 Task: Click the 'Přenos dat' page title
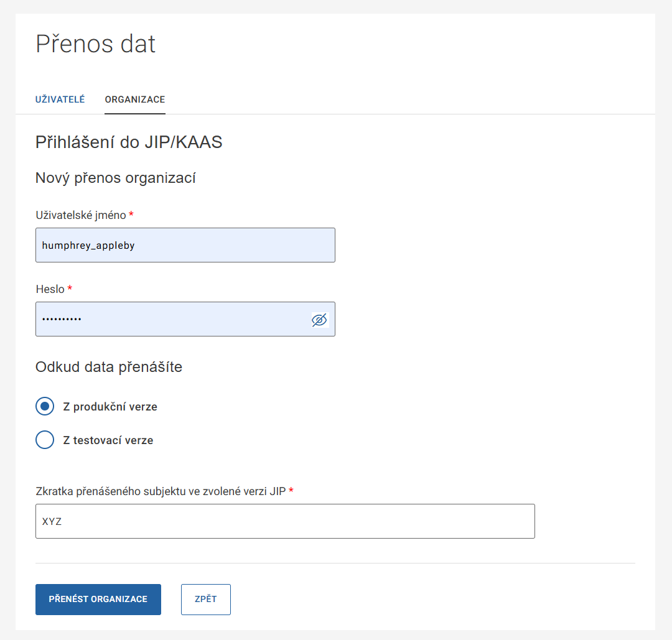pos(96,44)
